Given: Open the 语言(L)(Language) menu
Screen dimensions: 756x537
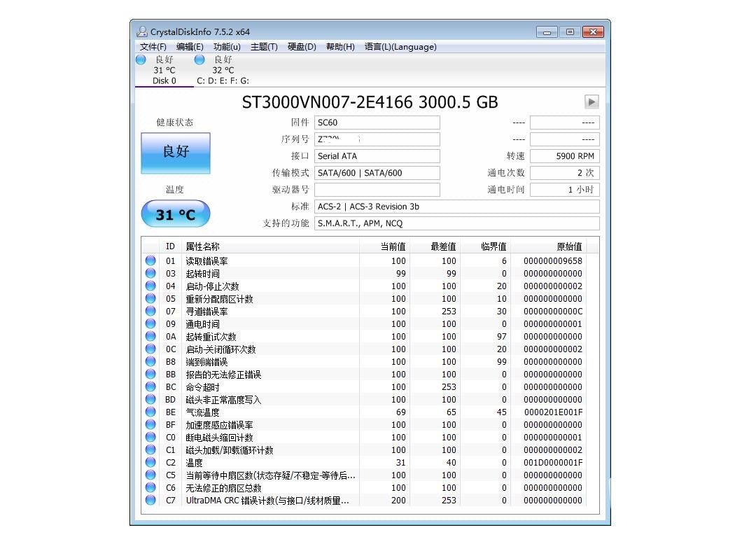Looking at the screenshot, I should (400, 47).
